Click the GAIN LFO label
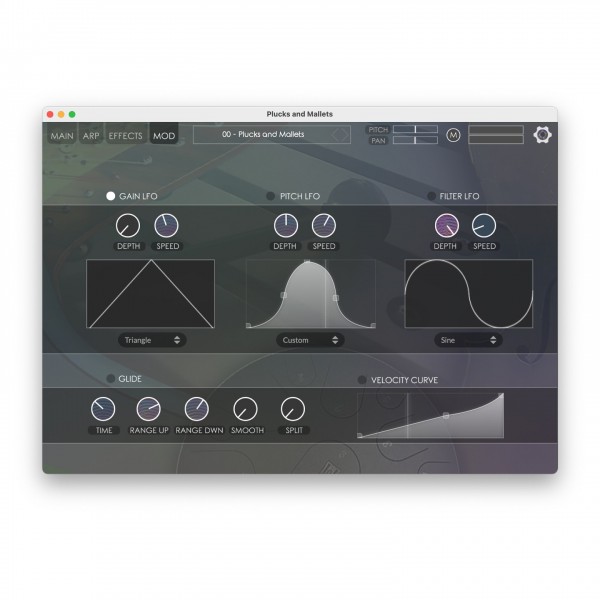 pos(138,196)
